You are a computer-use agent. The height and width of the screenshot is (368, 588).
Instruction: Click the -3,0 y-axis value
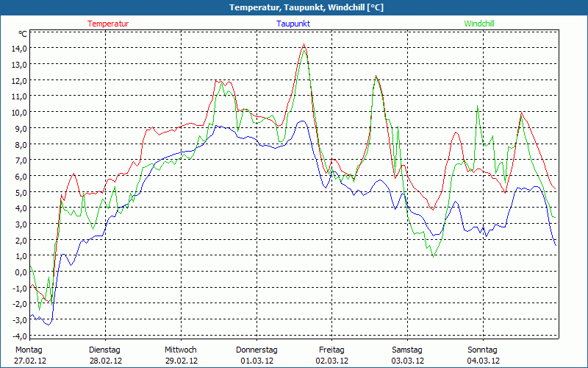(20, 320)
